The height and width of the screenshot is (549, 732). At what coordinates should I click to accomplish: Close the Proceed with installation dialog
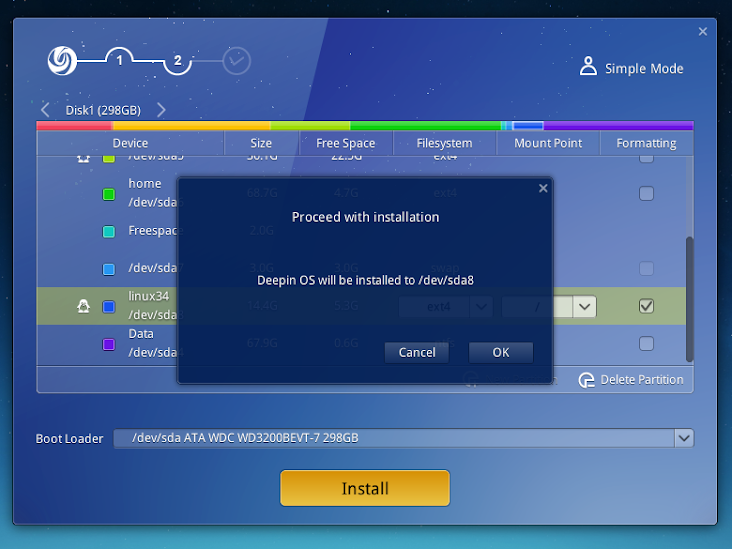coord(543,187)
